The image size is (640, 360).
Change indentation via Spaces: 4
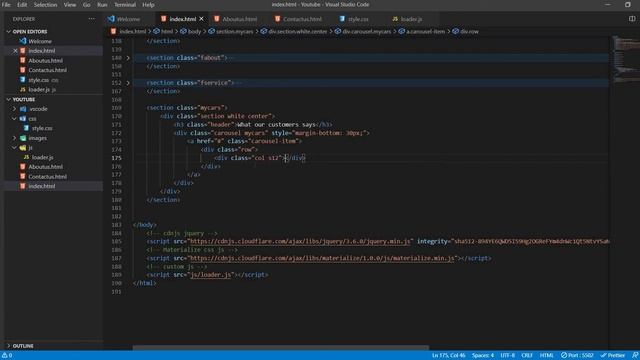(x=482, y=356)
